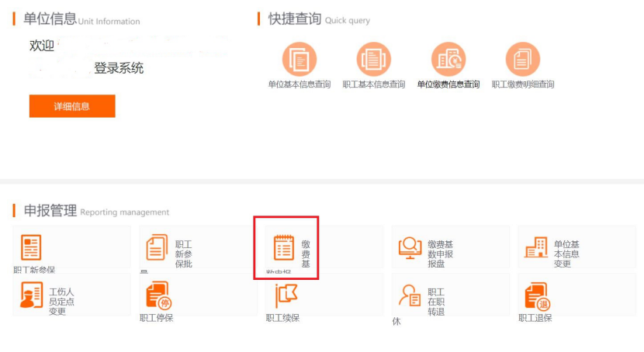
Task: Click the 职工在职转退 text label
Action: (436, 302)
